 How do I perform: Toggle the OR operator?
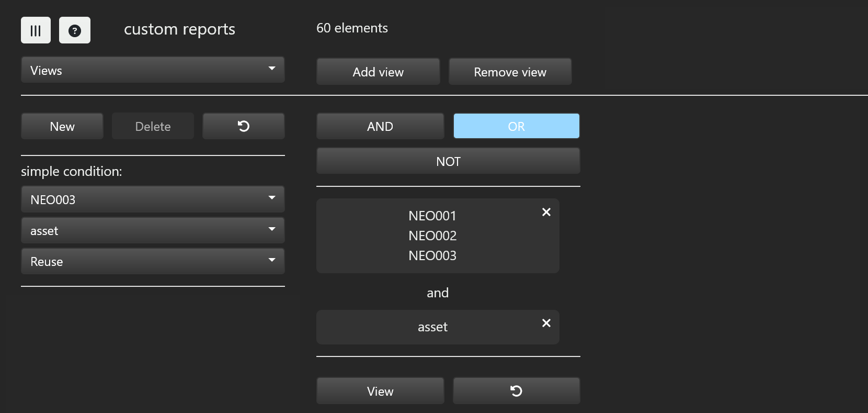[x=516, y=126]
